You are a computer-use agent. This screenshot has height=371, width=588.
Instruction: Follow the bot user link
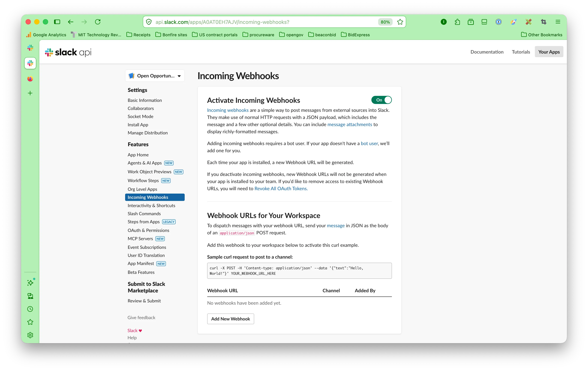(369, 143)
